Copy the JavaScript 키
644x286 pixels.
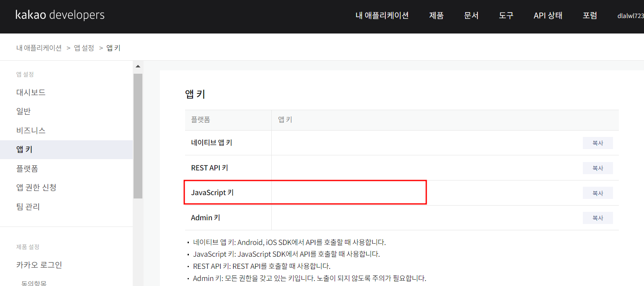point(598,193)
